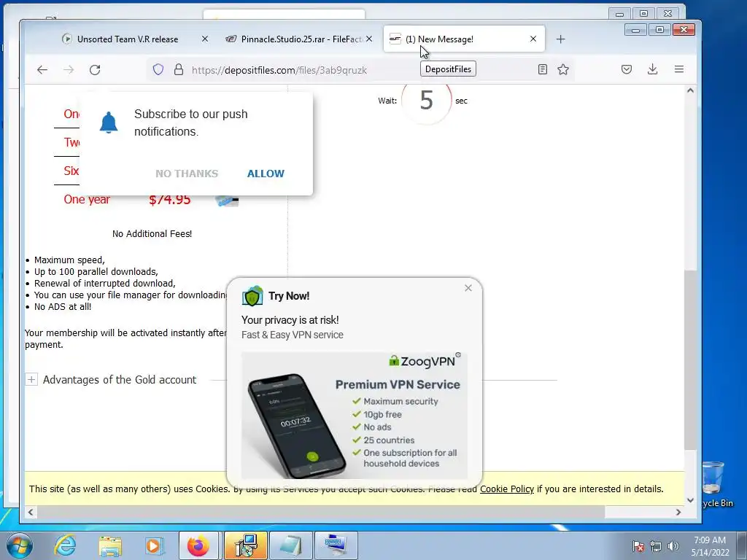
Task: Close the Unsorted Team V.R release tab
Action: tap(205, 39)
